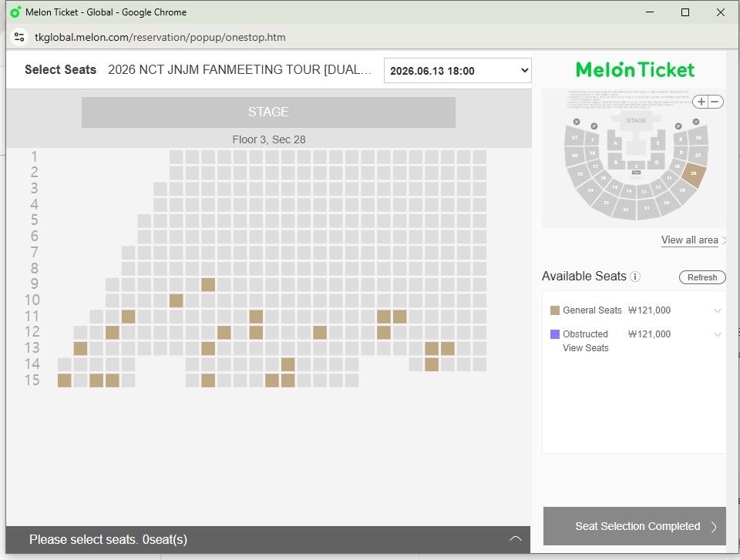Click the ₩121,000 price beside General Seats
Screen dimensions: 740x560
tap(649, 310)
